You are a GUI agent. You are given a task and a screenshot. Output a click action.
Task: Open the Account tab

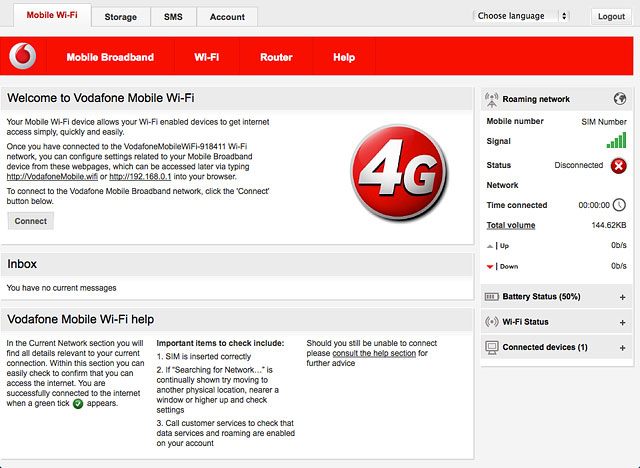pyautogui.click(x=227, y=17)
